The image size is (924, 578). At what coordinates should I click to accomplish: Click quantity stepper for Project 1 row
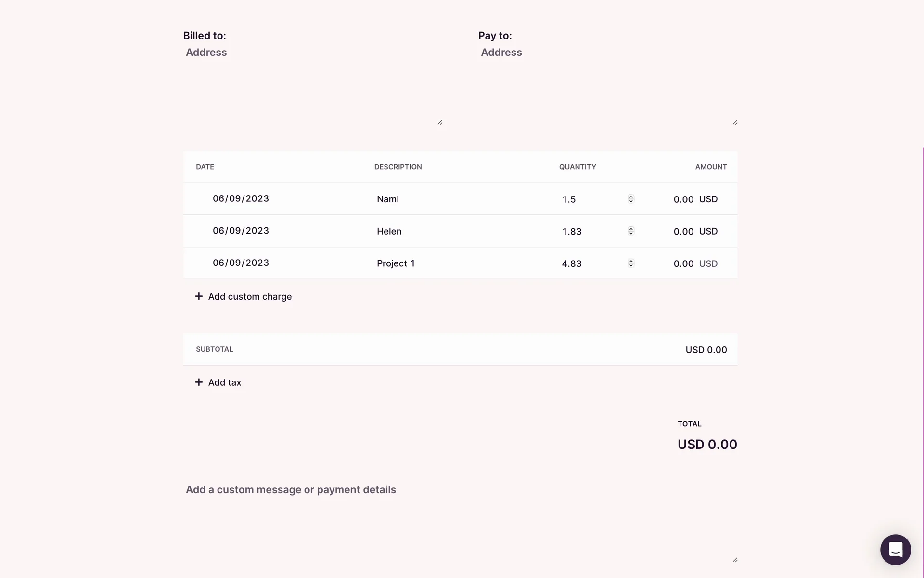click(x=631, y=263)
